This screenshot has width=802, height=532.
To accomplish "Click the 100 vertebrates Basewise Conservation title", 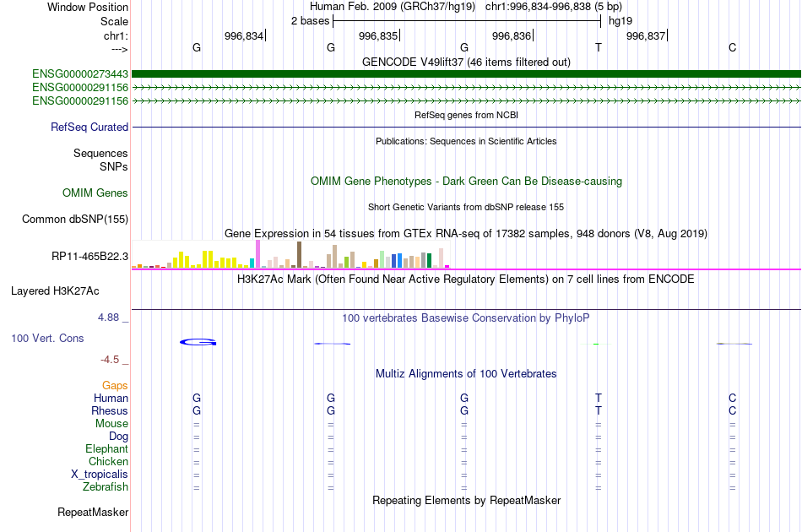I will tap(466, 318).
